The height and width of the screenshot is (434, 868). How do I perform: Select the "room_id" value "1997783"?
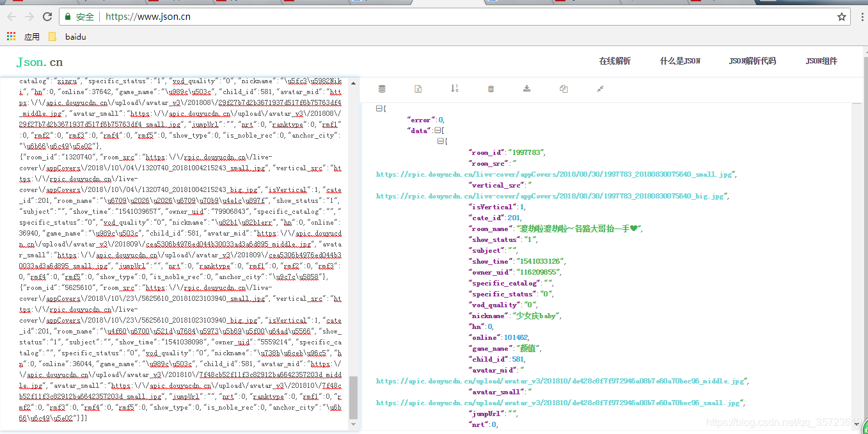526,152
